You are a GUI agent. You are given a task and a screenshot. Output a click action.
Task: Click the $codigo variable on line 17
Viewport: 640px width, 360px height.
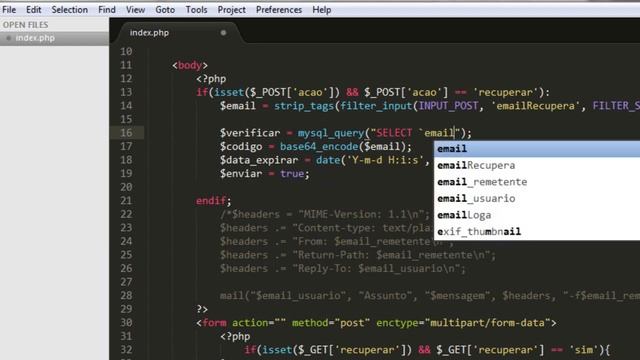coord(241,146)
